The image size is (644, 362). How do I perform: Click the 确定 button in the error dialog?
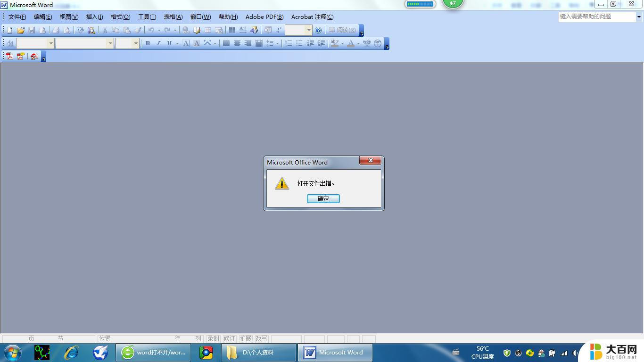[x=323, y=199]
